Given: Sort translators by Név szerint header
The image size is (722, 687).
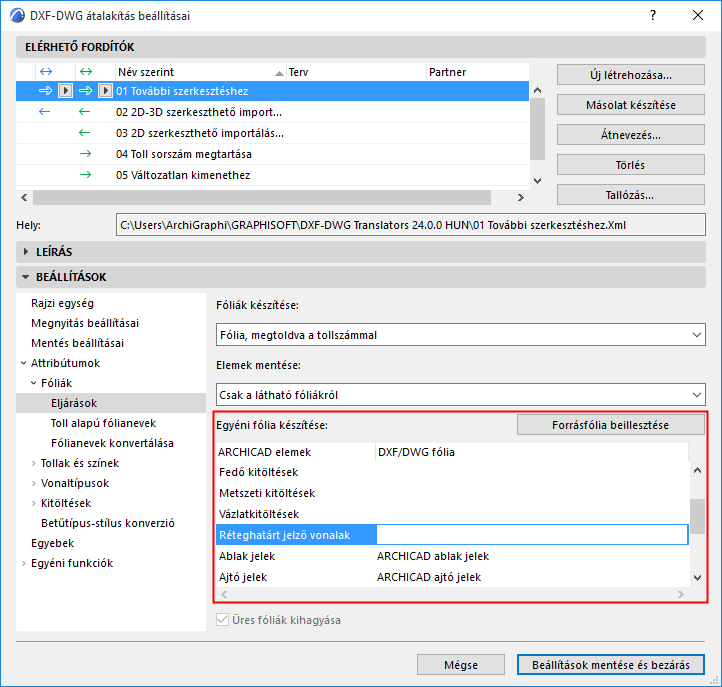Looking at the screenshot, I should [x=201, y=72].
